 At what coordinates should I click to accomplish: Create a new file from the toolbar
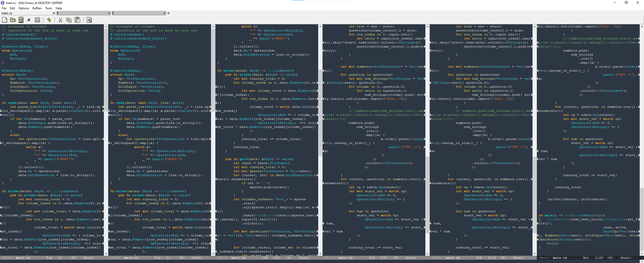pyautogui.click(x=4, y=20)
